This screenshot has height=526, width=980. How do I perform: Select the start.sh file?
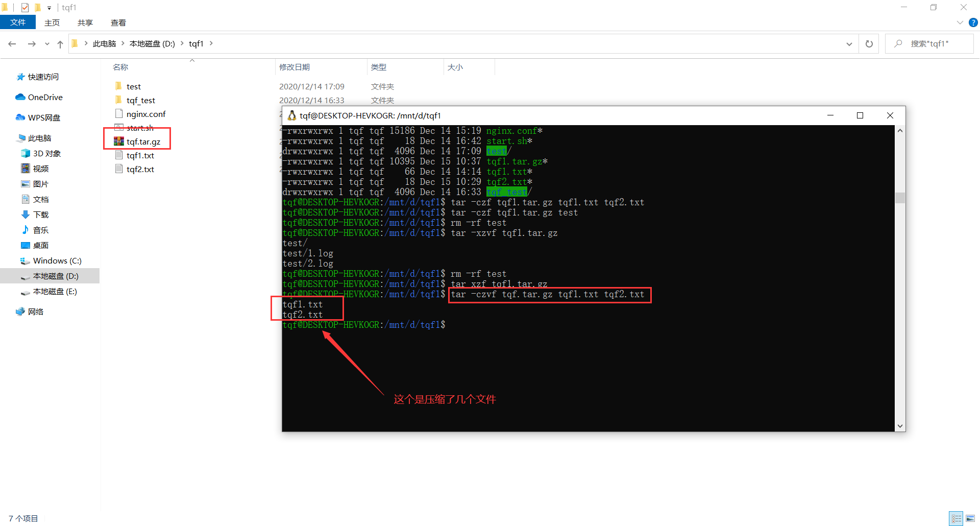coord(140,128)
